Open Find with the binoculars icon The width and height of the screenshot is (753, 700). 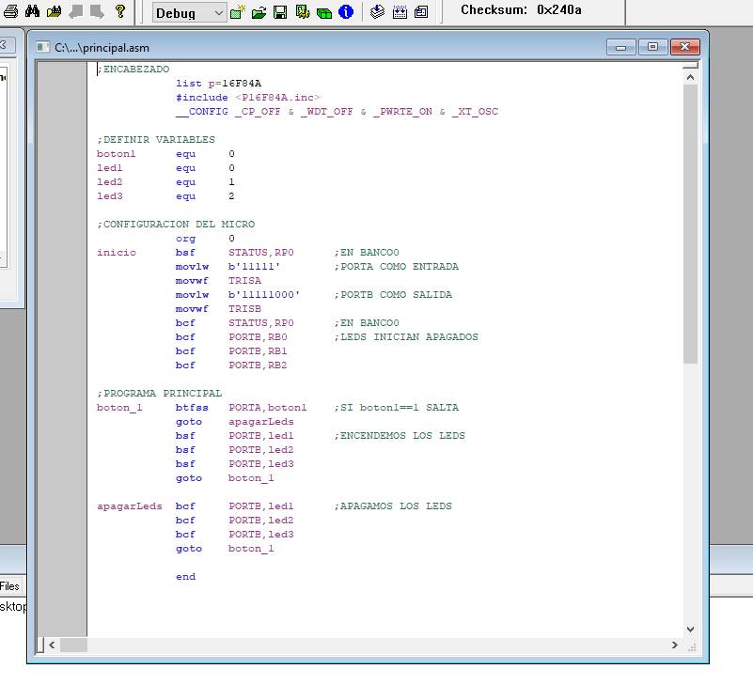32,11
